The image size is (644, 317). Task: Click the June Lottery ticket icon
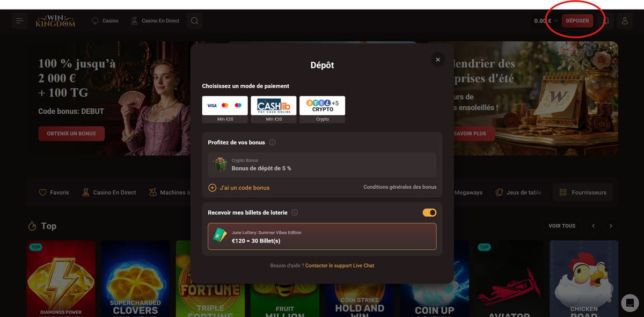pos(220,235)
